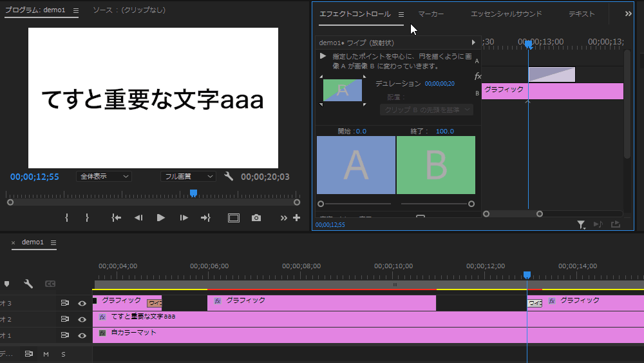Toggle sync lock on track 3

coord(65,303)
